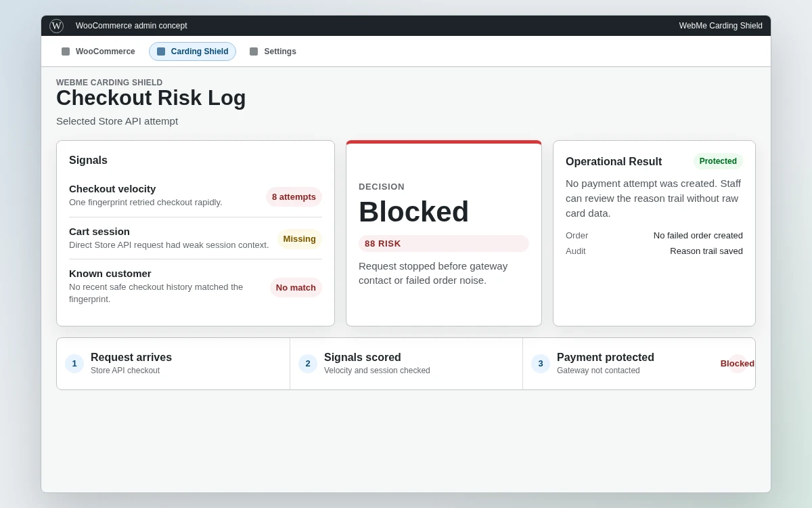Screen dimensions: 812x508
Task: Click the large Blocked decision text
Action: tap(413, 212)
